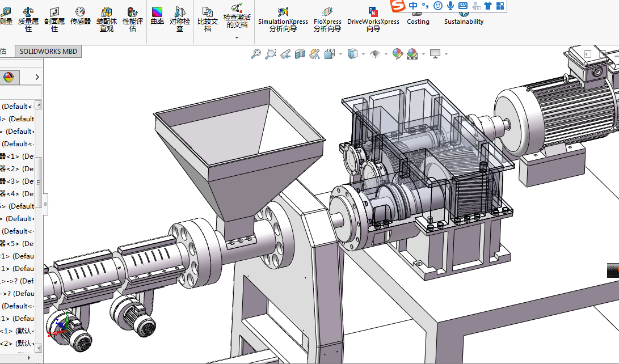Open Sogou toolbox grid icon

pyautogui.click(x=500, y=6)
